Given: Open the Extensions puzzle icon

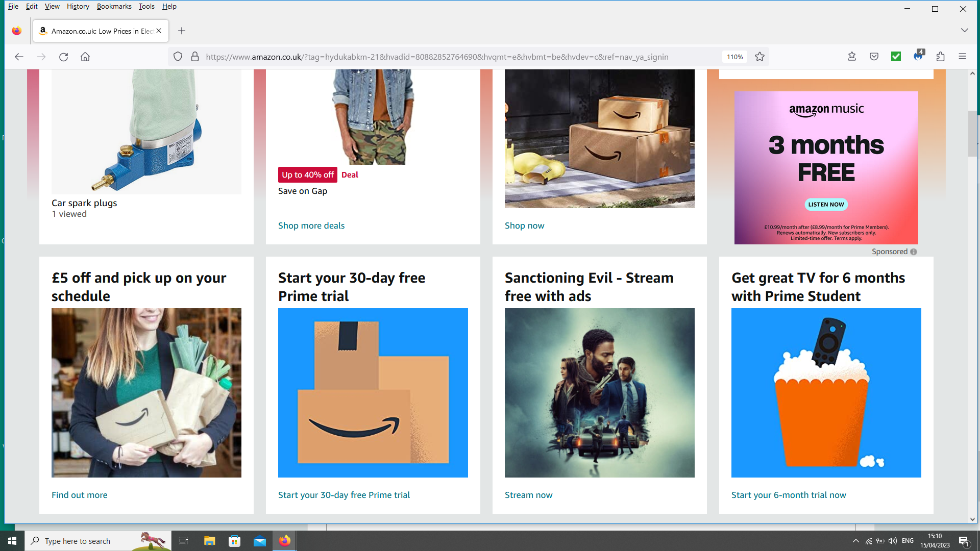Looking at the screenshot, I should [x=940, y=57].
